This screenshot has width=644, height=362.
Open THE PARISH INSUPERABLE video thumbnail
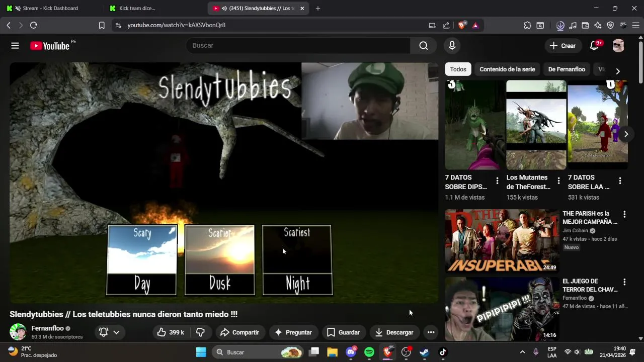(502, 241)
